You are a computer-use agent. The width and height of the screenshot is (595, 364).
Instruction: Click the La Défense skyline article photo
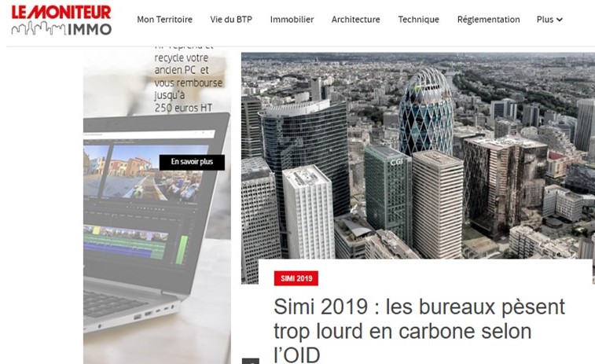pyautogui.click(x=418, y=156)
